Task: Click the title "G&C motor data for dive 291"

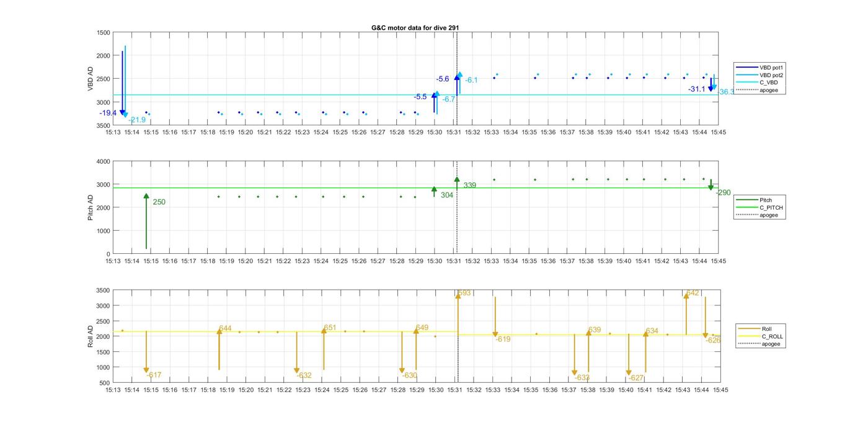Action: pos(415,28)
